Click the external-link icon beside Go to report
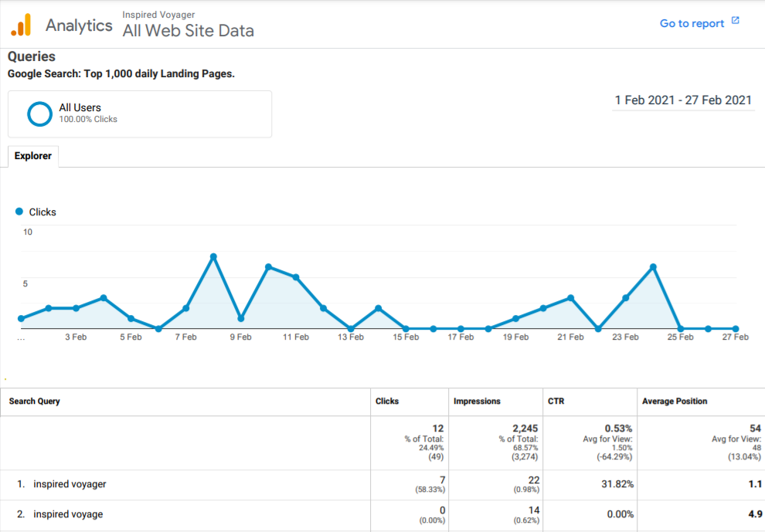Image resolution: width=765 pixels, height=532 pixels. (735, 21)
